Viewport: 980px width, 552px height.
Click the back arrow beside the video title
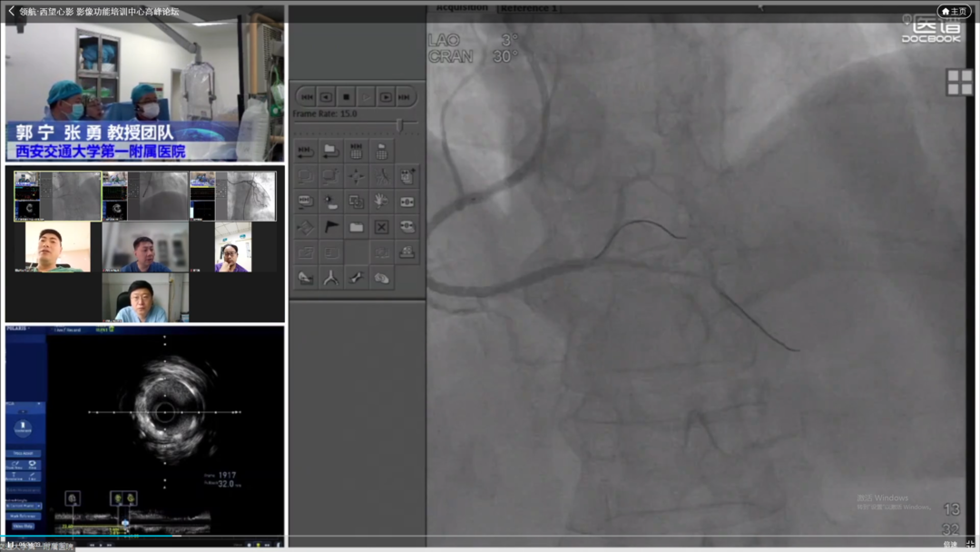point(11,12)
